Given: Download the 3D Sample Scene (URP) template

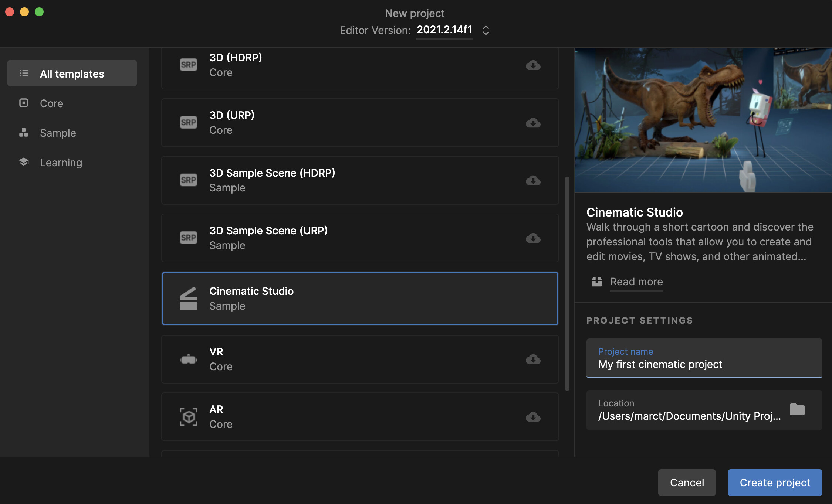Looking at the screenshot, I should click(x=533, y=238).
